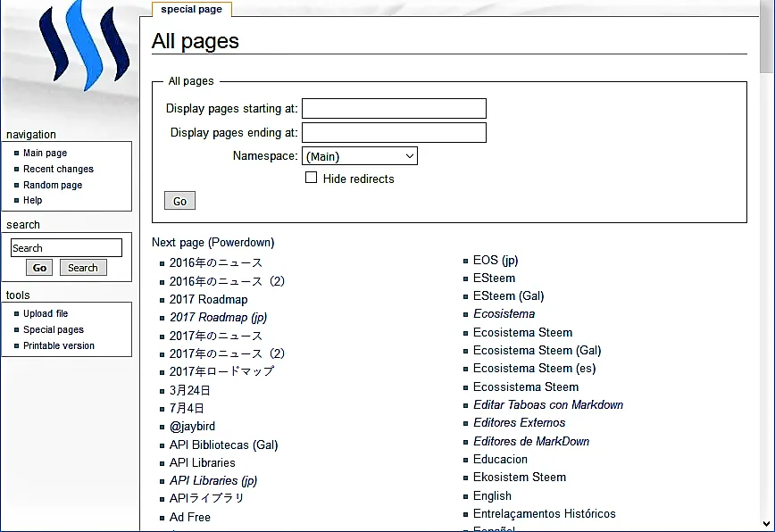Open the Help link in navigation
Image resolution: width=775 pixels, height=532 pixels.
(33, 200)
